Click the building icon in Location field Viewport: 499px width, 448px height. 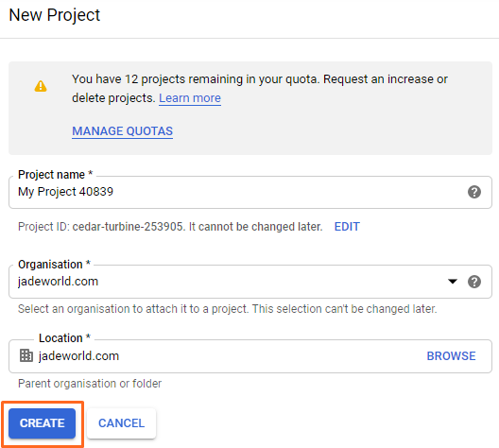(x=26, y=355)
